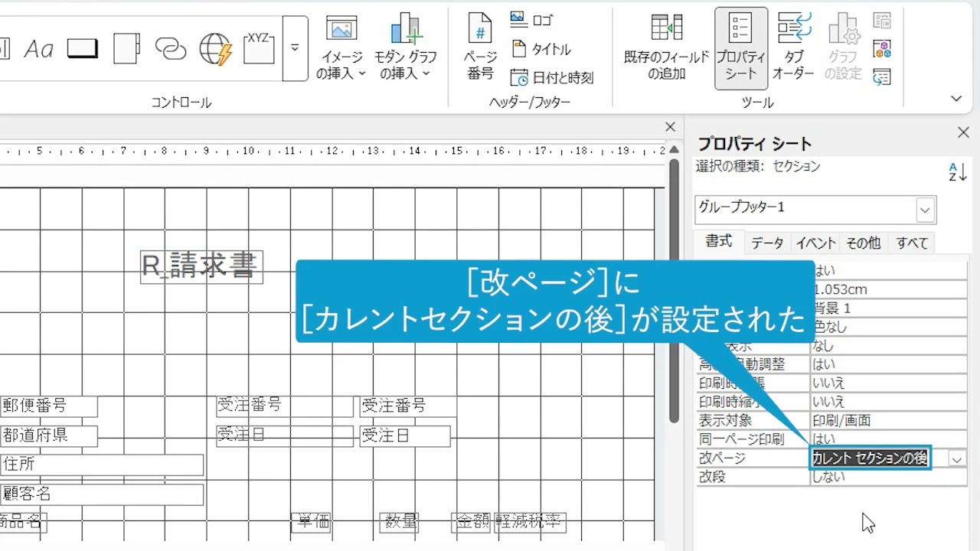Close the report design pane
This screenshot has width=980, height=551.
coord(670,127)
